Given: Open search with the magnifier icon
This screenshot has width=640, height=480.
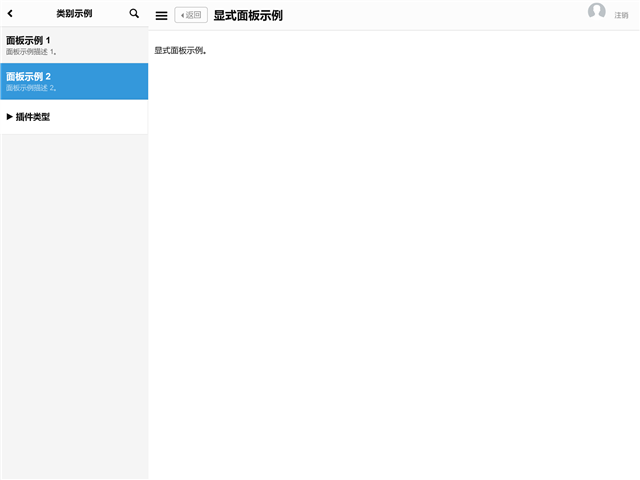Looking at the screenshot, I should click(x=134, y=14).
